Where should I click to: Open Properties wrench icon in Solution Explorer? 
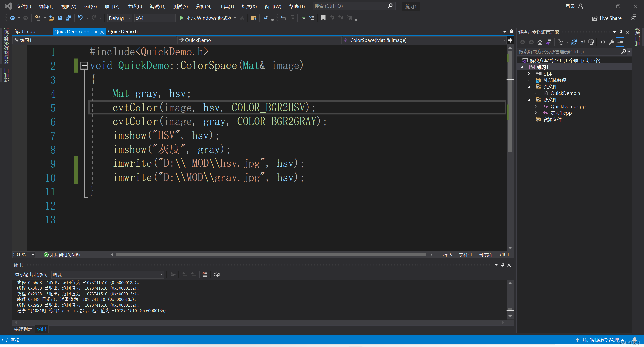(611, 42)
